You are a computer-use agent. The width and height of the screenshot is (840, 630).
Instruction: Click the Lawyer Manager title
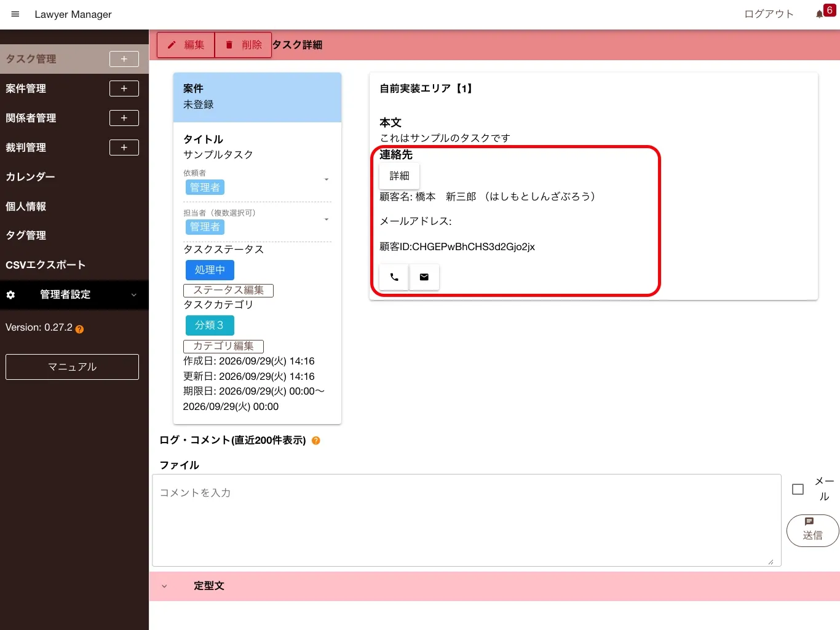[73, 14]
